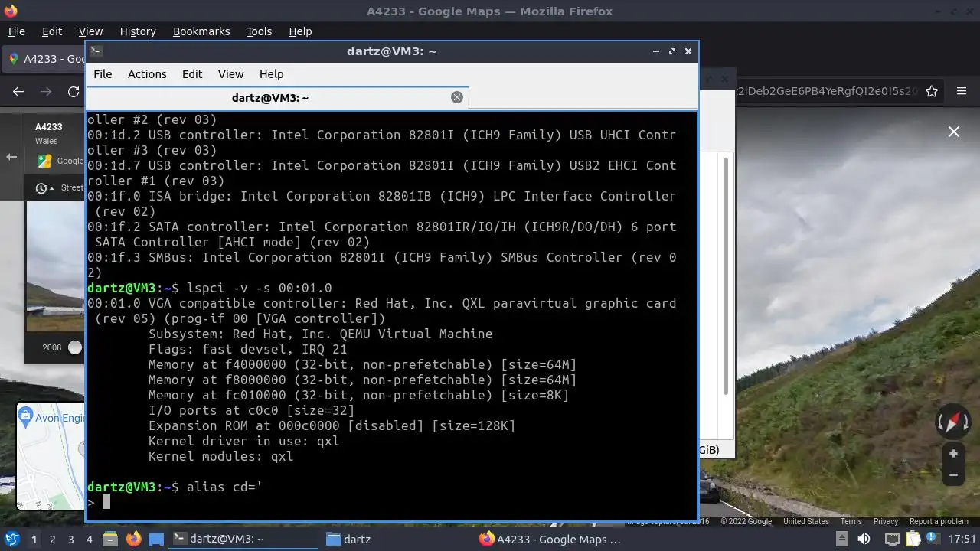Open the terminal File menu
The height and width of the screenshot is (551, 980).
pos(103,74)
